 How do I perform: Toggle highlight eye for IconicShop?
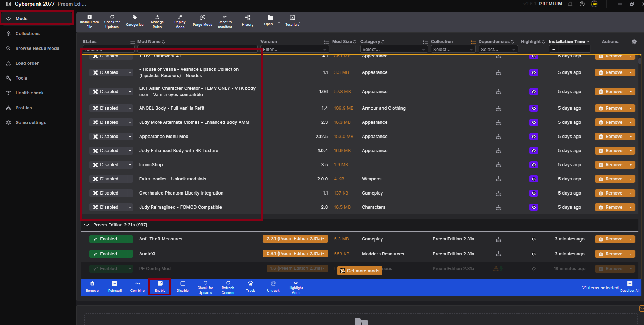[x=534, y=165]
